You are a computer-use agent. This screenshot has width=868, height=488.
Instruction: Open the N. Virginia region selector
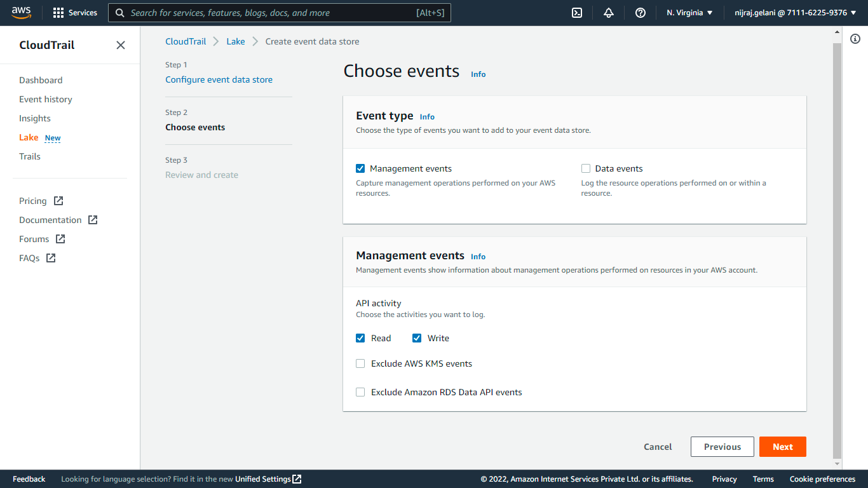click(689, 12)
